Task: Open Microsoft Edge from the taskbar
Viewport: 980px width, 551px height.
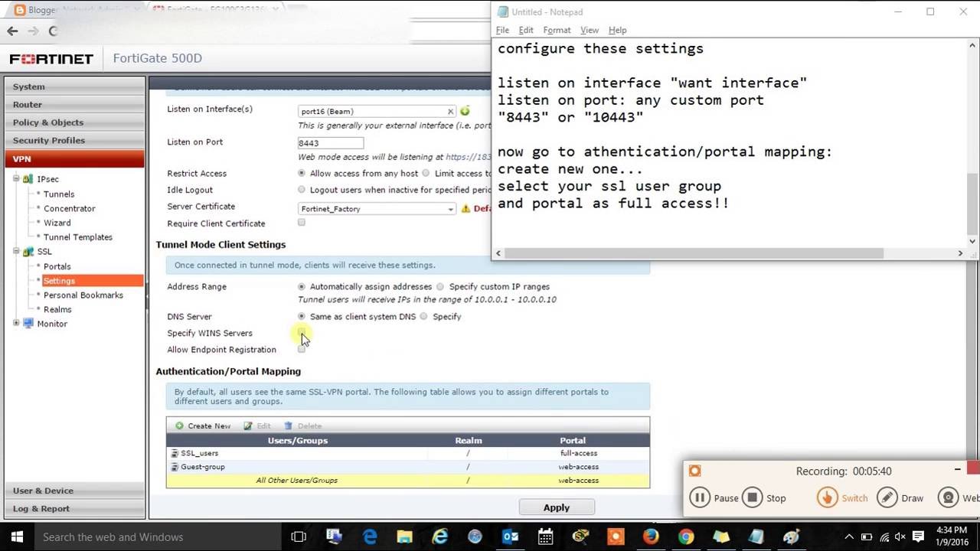Action: coord(369,536)
